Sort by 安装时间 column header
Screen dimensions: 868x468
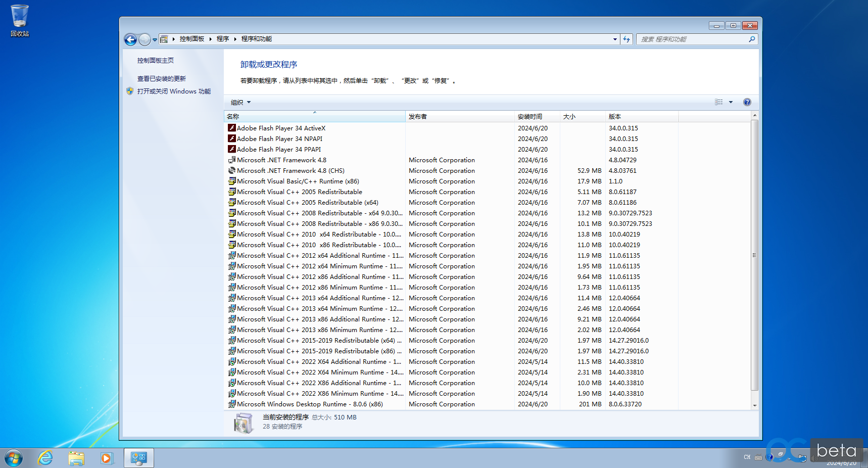537,116
